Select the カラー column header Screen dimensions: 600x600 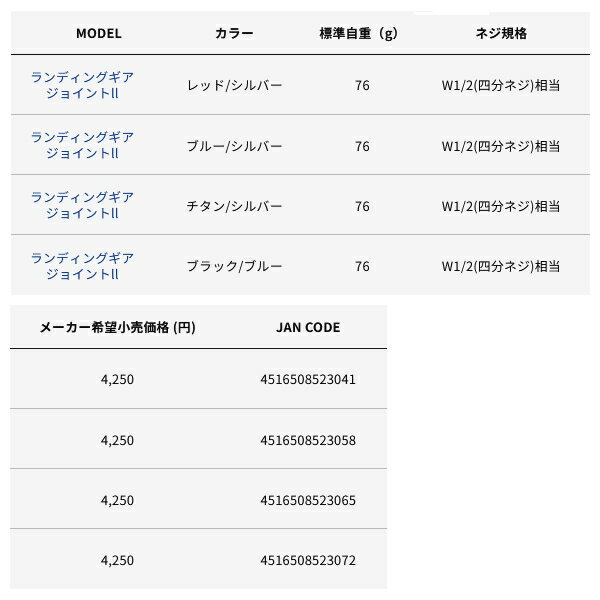coord(234,33)
